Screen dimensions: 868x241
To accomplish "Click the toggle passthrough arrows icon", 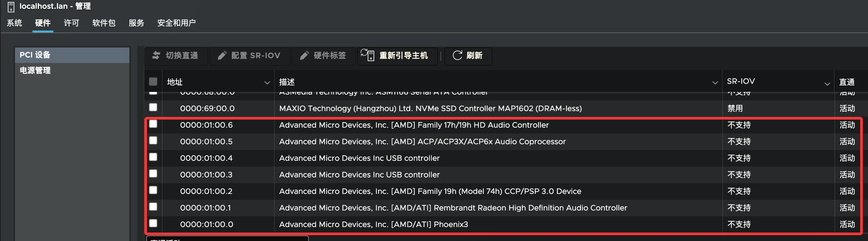I will (x=156, y=55).
